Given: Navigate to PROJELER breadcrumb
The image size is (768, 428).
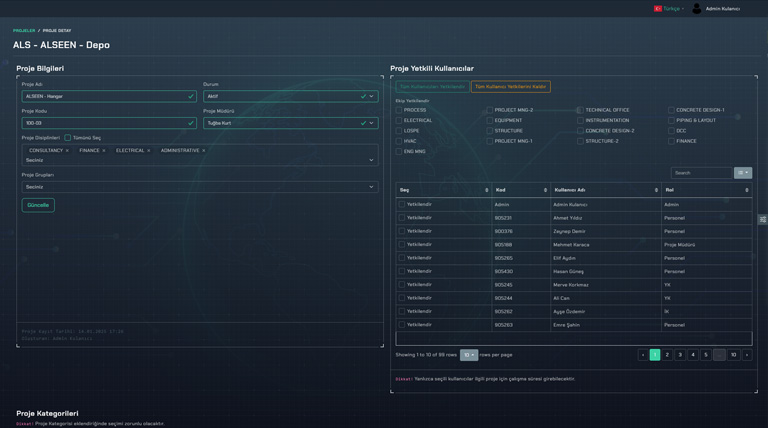Looking at the screenshot, I should point(24,31).
